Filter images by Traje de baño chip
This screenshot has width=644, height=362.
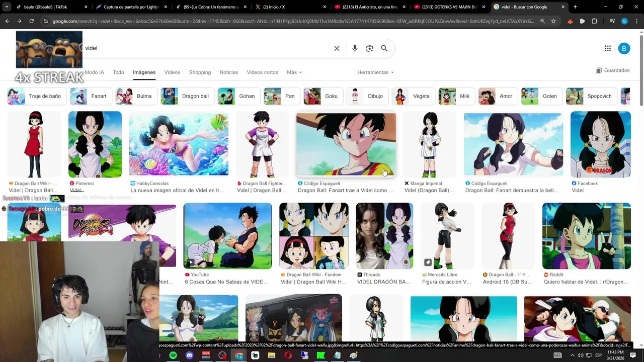pos(37,96)
